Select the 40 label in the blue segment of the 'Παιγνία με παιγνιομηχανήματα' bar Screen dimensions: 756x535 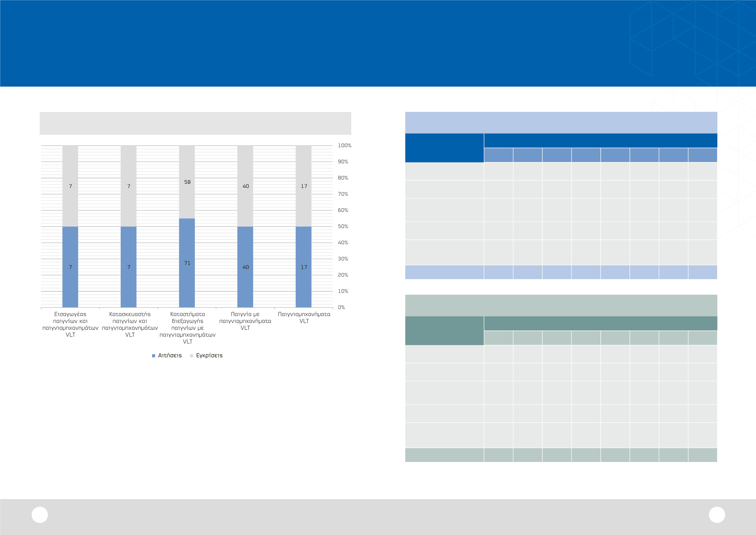point(246,267)
